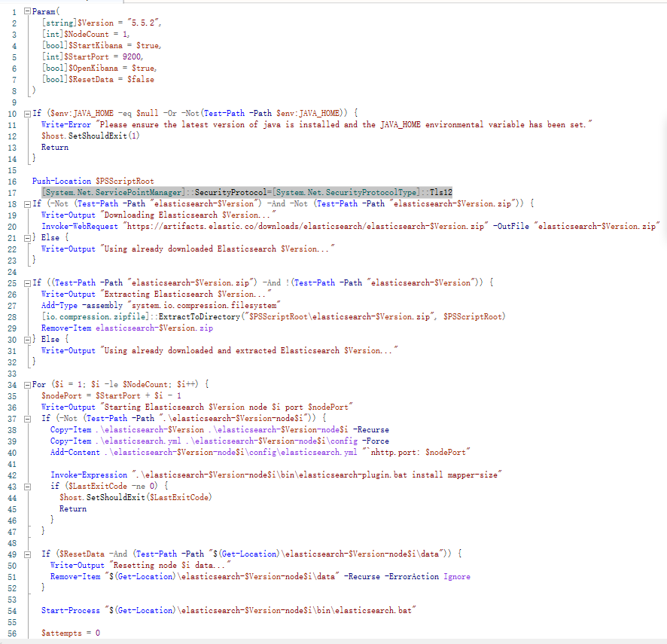This screenshot has width=667, height=644.
Task: Click "Resetting node $i data..." string
Action: click(x=170, y=565)
